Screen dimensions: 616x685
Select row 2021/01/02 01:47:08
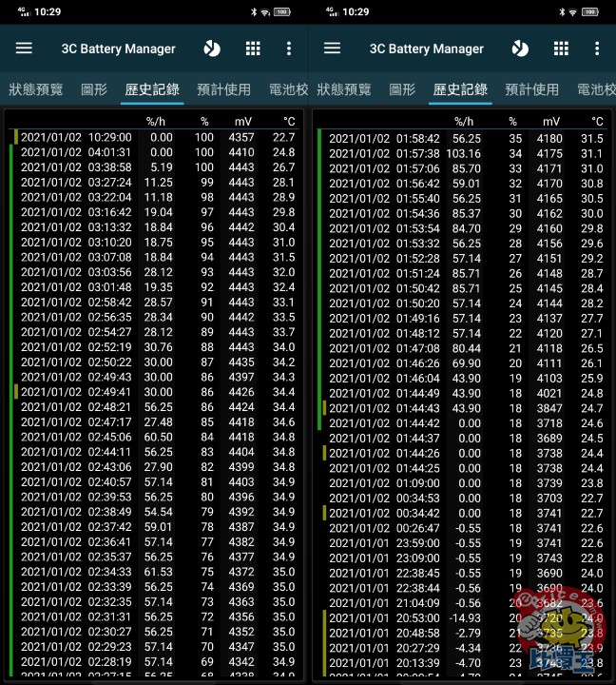pos(463,348)
